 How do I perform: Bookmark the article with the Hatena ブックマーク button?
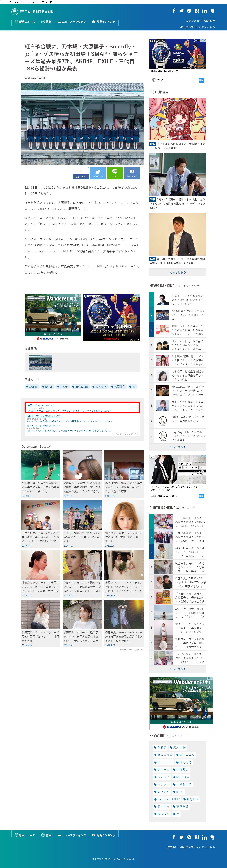[131, 173]
